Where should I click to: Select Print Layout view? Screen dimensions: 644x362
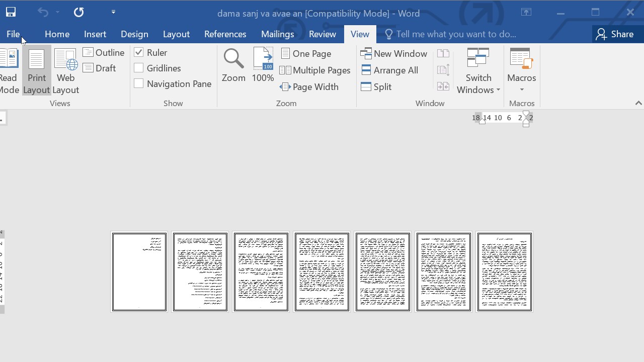click(36, 71)
